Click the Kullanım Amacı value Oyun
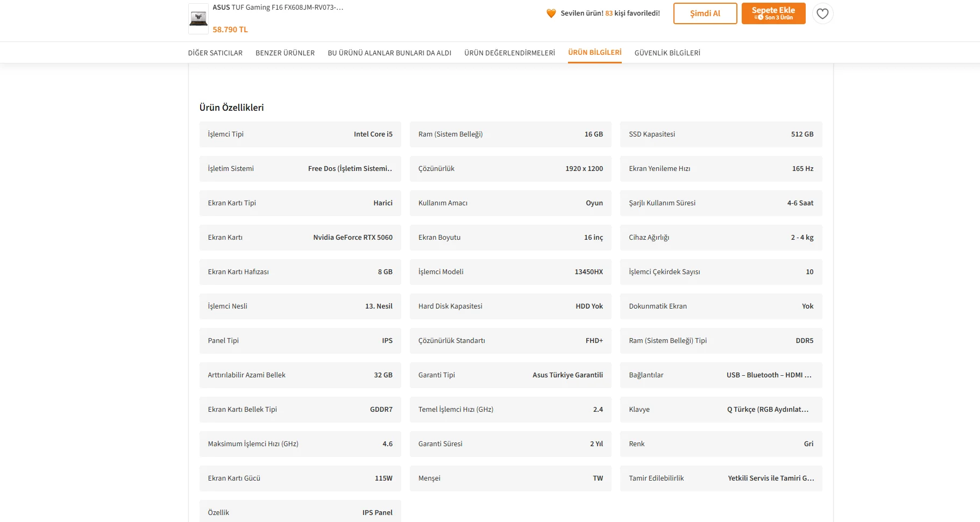 (x=594, y=203)
